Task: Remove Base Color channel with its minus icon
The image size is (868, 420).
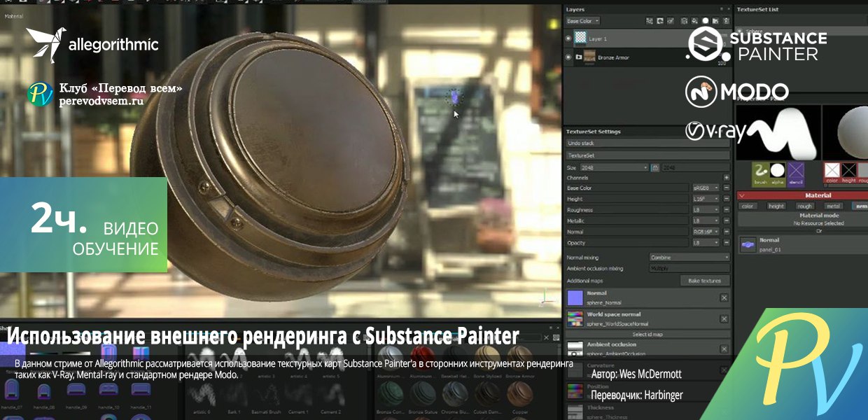Action: 727,188
